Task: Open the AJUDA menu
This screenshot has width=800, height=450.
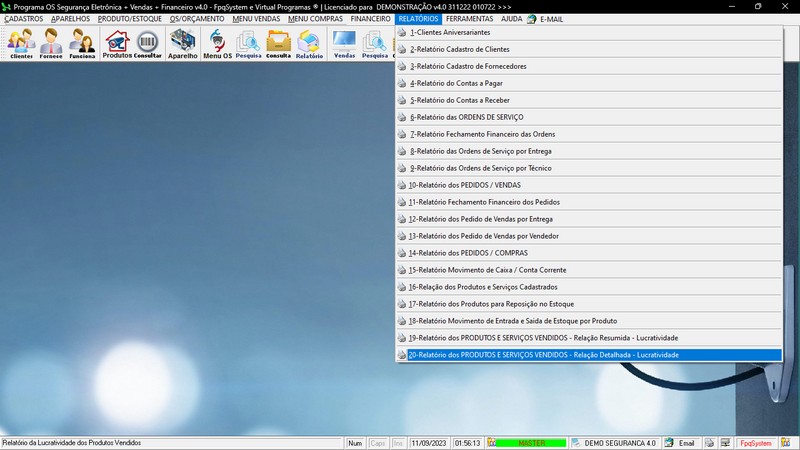Action: [511, 19]
